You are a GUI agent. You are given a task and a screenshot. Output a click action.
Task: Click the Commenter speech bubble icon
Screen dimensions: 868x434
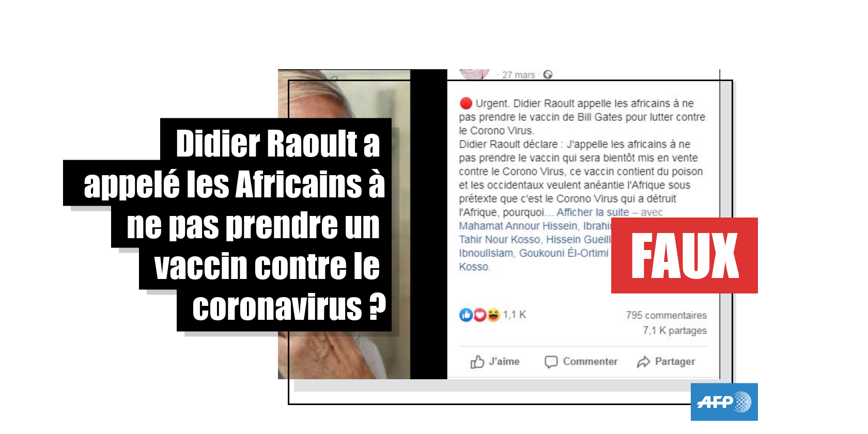(x=551, y=362)
